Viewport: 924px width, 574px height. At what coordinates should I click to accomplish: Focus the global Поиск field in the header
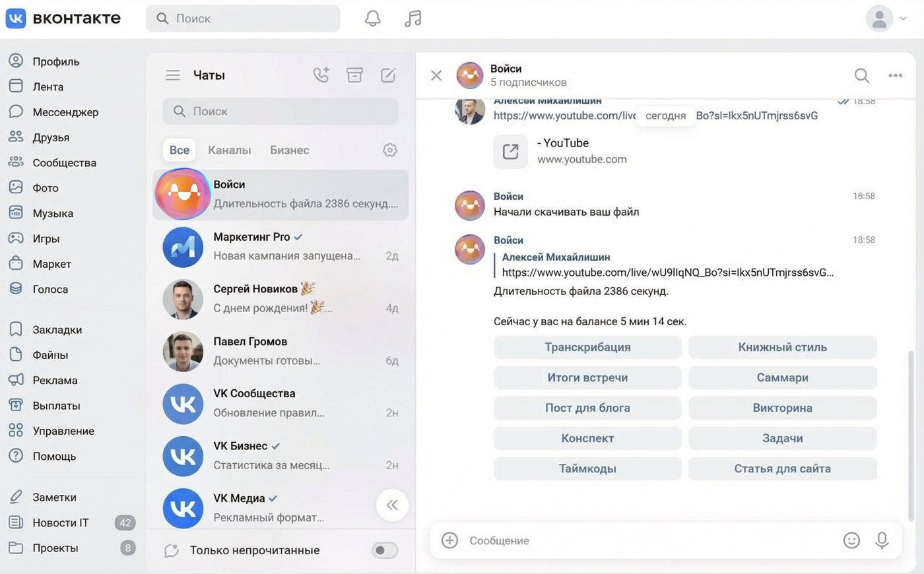(x=243, y=18)
